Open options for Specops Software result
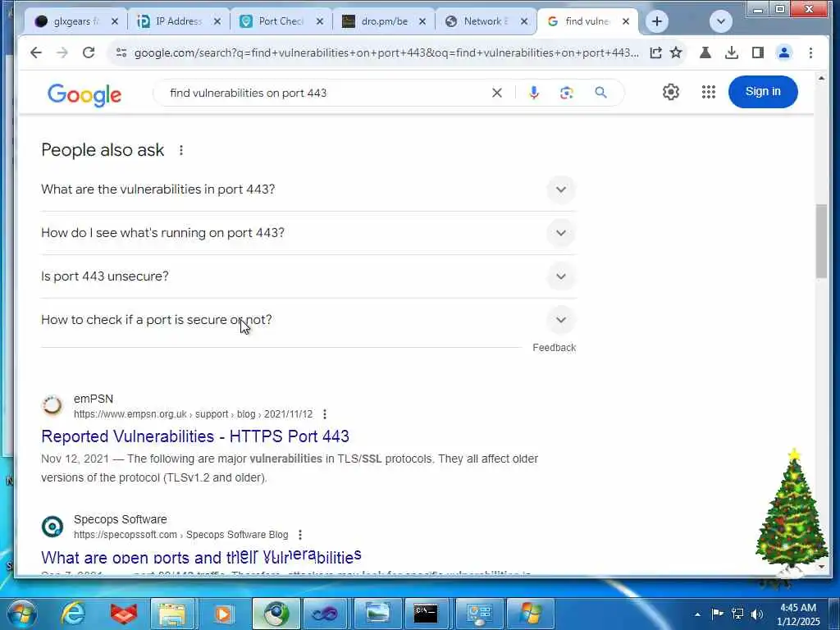 point(300,535)
